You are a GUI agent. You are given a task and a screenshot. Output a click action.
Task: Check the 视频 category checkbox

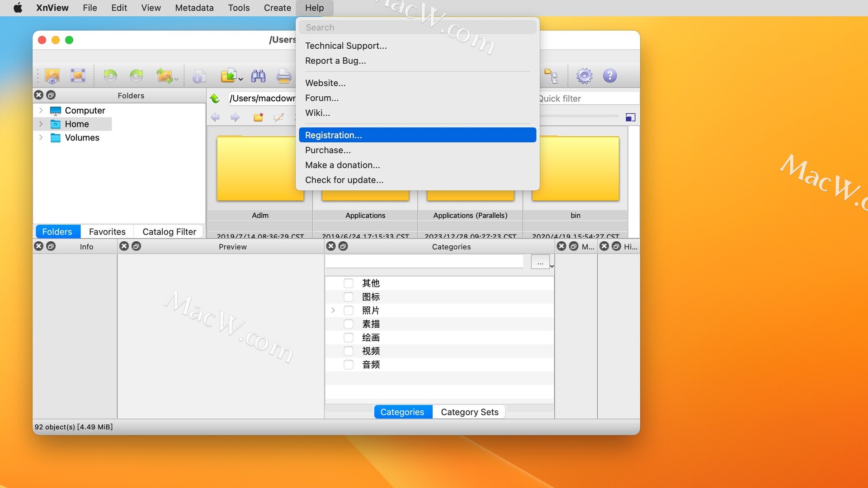[349, 351]
